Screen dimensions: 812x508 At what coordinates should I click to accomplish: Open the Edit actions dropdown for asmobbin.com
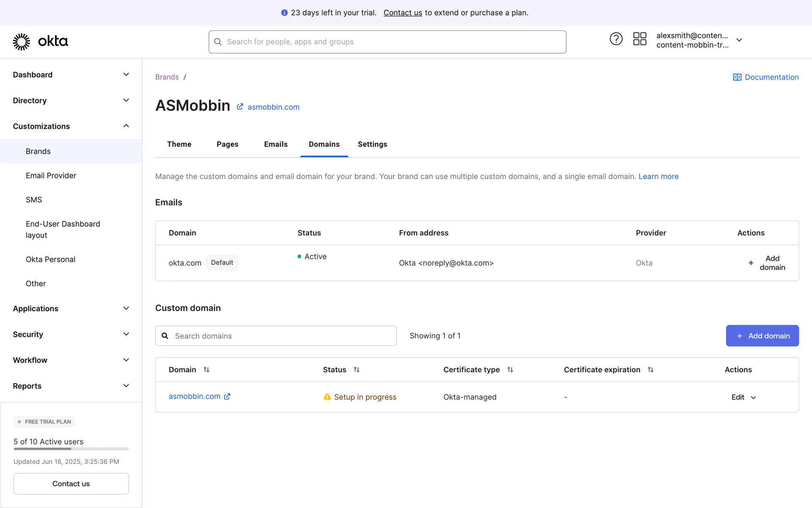coord(743,397)
